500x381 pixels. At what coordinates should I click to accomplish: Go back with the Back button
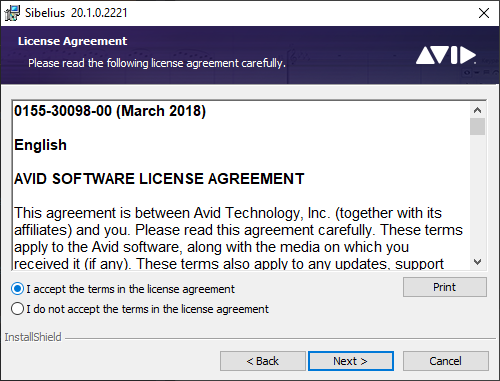click(263, 361)
